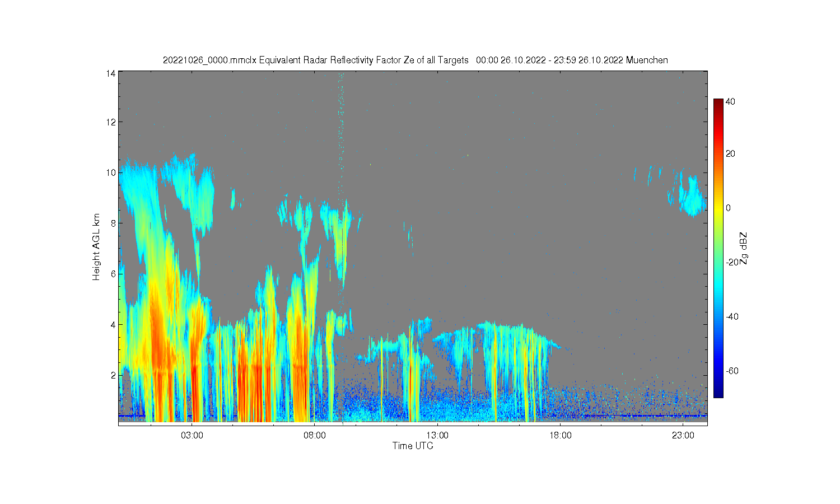Click the colorbar value 40

coord(731,102)
